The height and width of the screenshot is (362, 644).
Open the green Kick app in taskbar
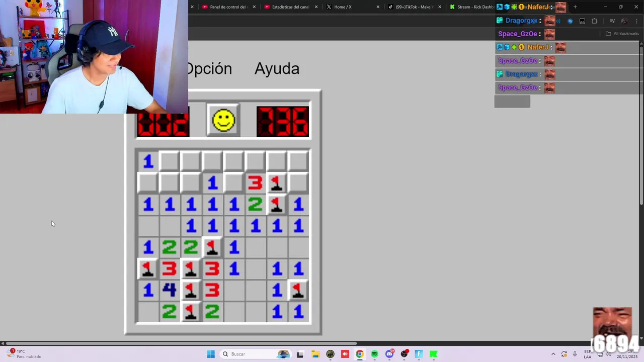[434, 354]
